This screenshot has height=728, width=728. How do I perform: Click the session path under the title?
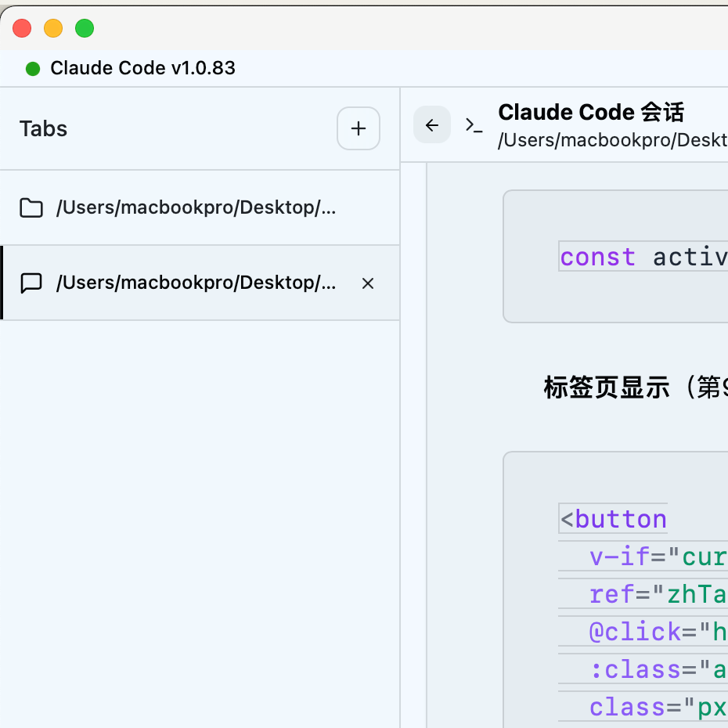point(612,140)
